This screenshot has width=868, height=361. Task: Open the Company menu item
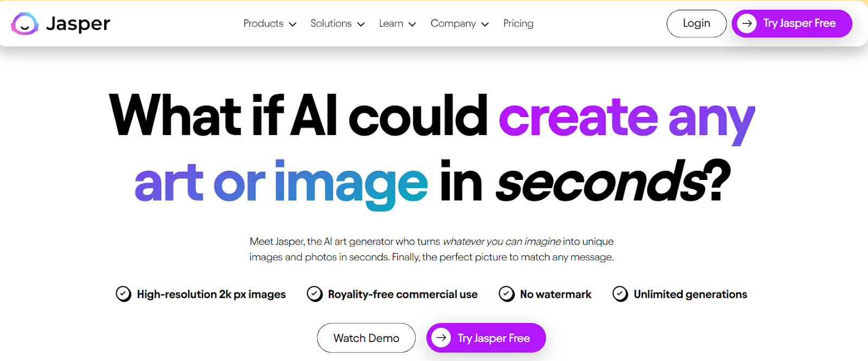point(453,23)
